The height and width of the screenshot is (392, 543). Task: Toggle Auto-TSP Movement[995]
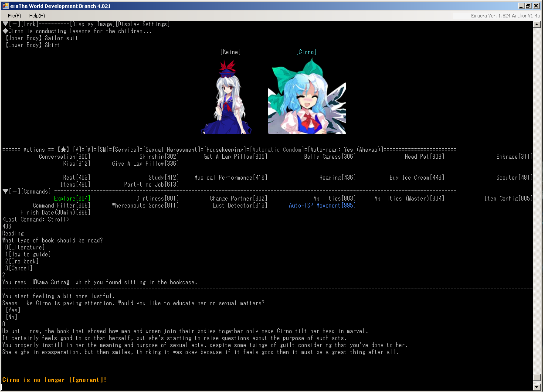322,205
